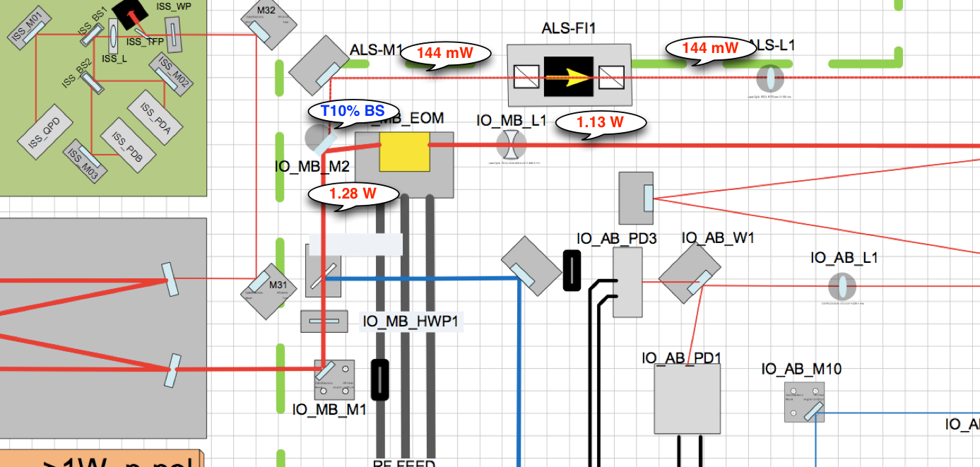Viewport: 980px width, 467px height.
Task: Click the 1.28 W power callout
Action: 353,193
